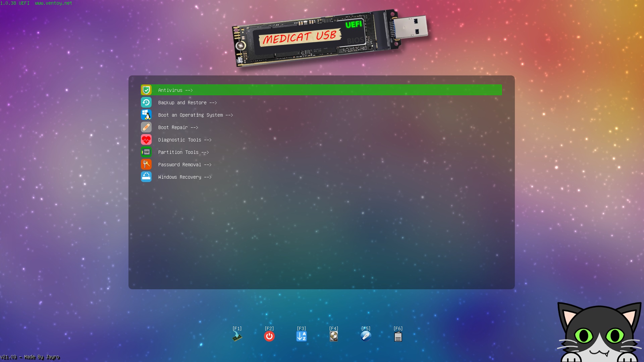Open the Windows Recovery menu entry

tap(184, 177)
